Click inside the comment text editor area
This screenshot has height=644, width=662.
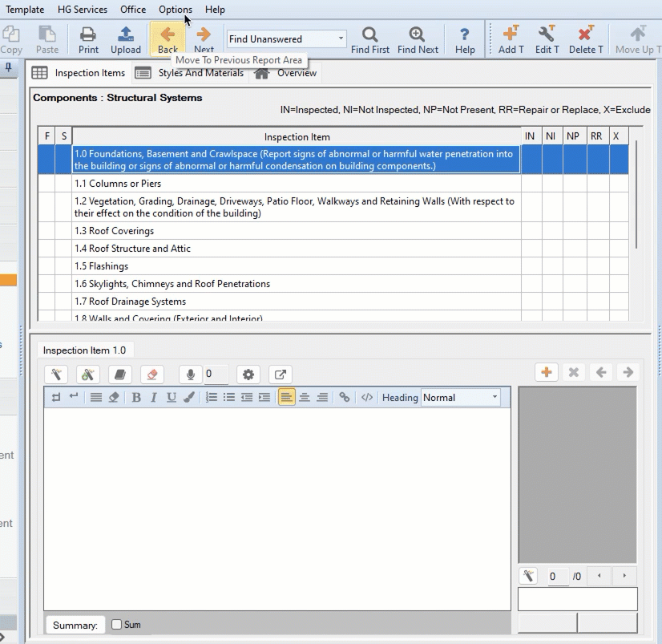277,505
